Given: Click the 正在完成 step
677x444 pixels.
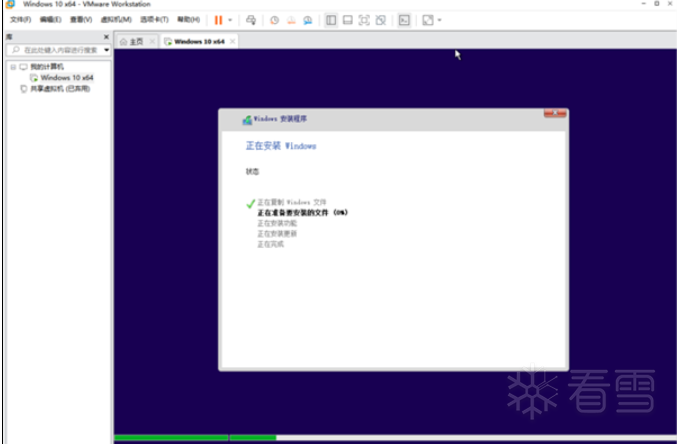Looking at the screenshot, I should (x=271, y=244).
